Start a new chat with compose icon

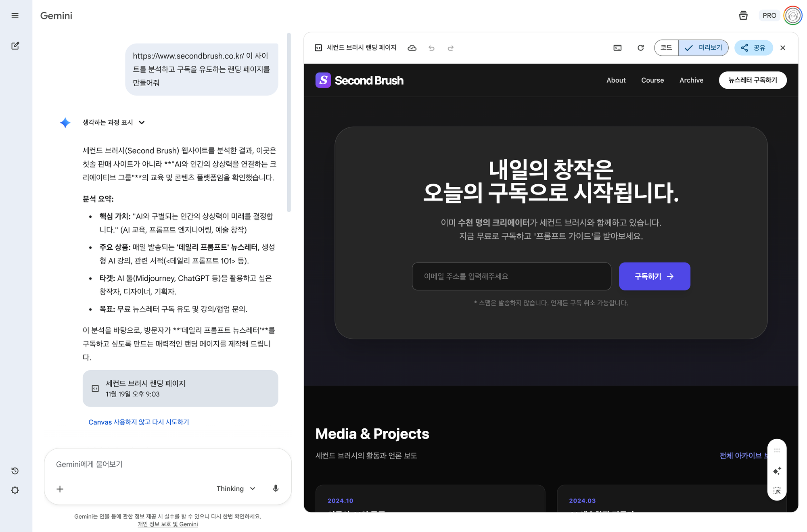click(15, 46)
